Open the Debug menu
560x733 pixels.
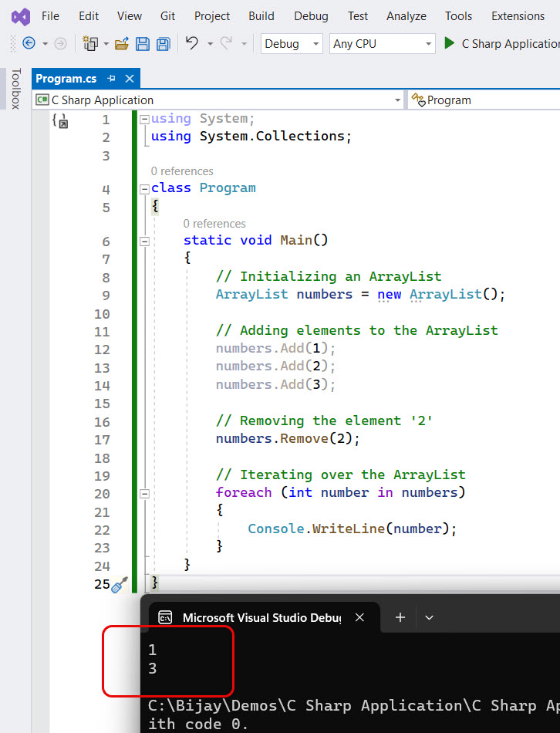312,16
